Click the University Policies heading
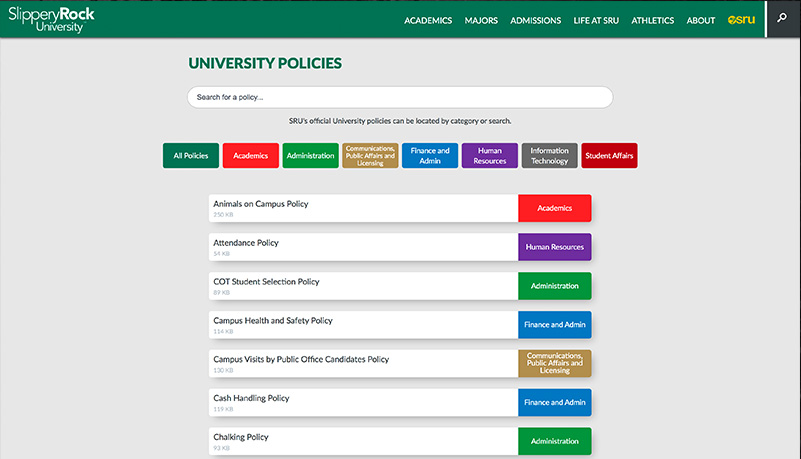The height and width of the screenshot is (459, 801). click(265, 63)
